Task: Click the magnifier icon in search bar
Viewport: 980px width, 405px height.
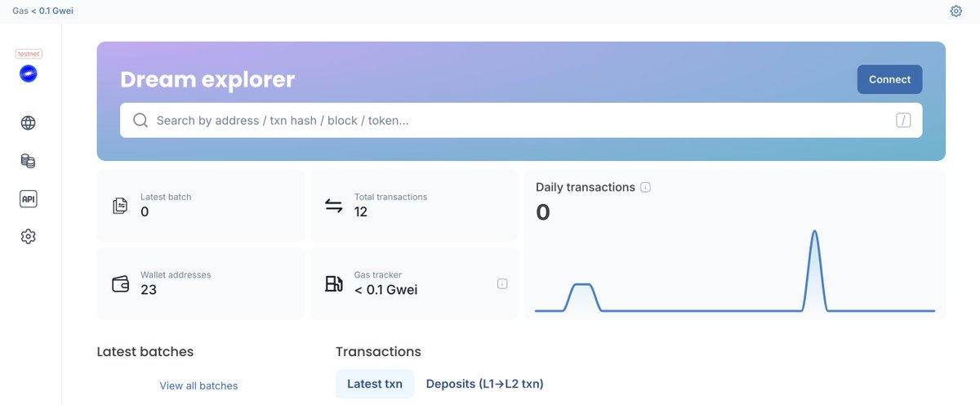Action: [140, 120]
